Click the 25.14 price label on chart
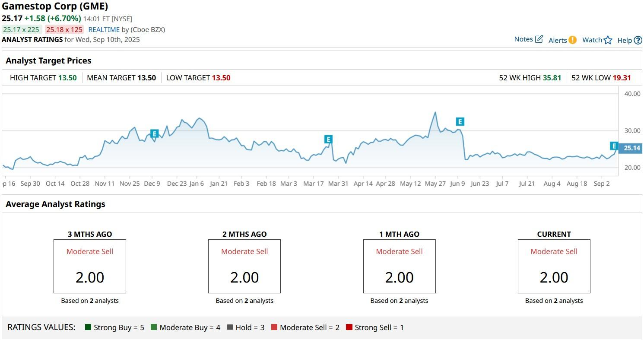 tap(630, 148)
